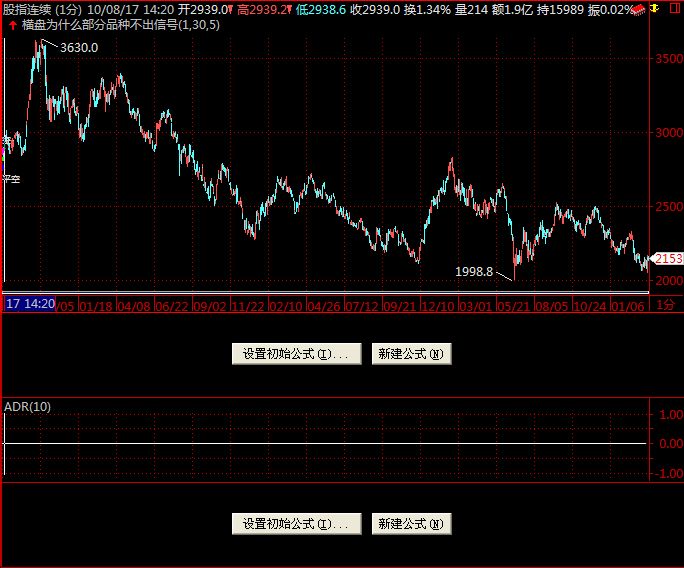
Task: Open upper 设置初始公式 (I) button
Action: pos(297,354)
